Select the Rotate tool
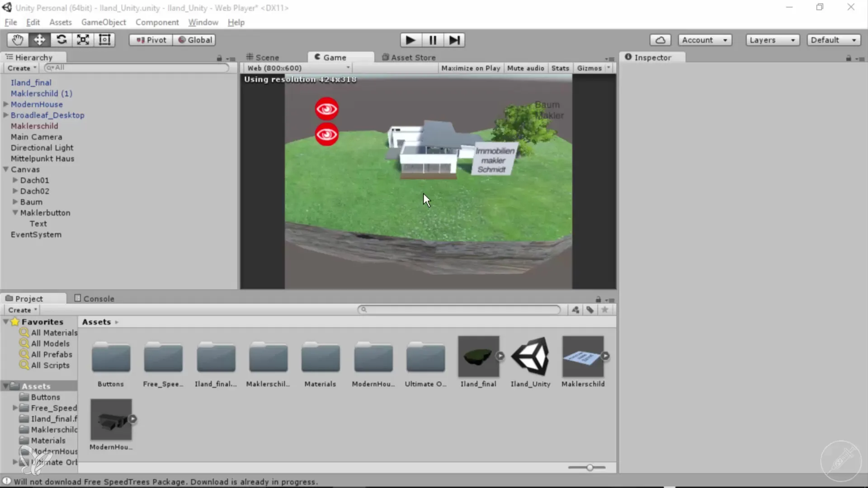 coord(61,40)
